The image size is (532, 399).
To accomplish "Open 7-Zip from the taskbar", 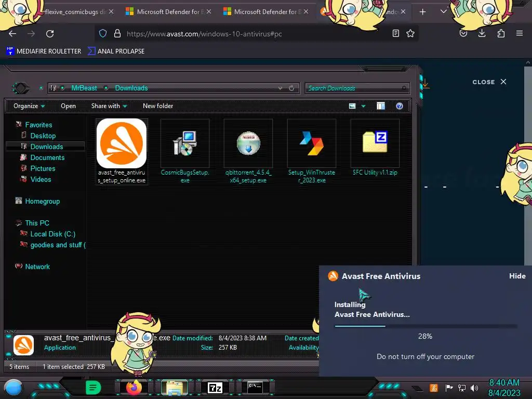I will [215, 388].
